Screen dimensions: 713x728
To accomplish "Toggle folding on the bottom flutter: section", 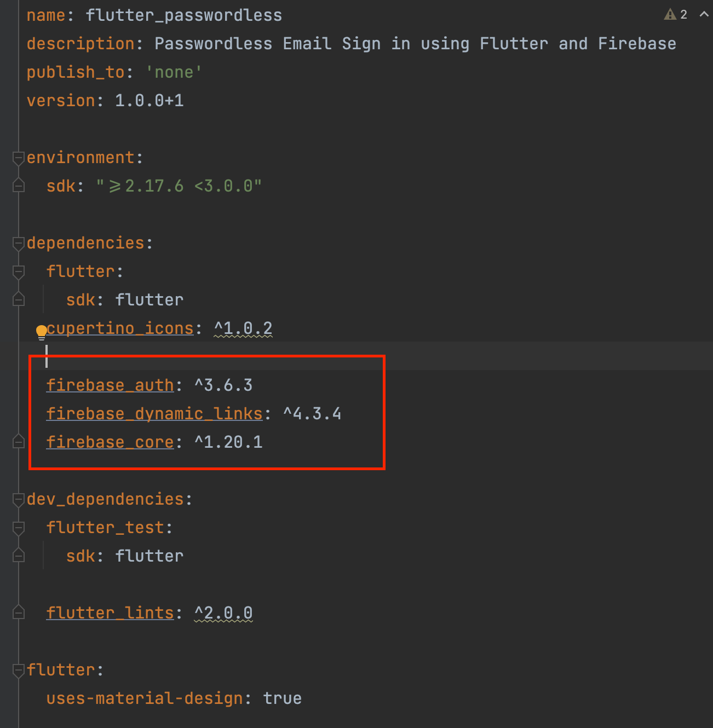I will [x=18, y=669].
